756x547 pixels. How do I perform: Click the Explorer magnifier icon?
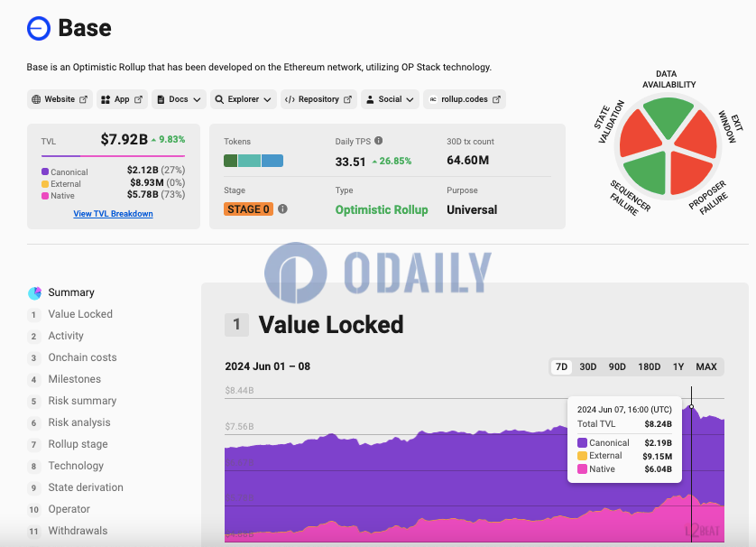pyautogui.click(x=219, y=99)
